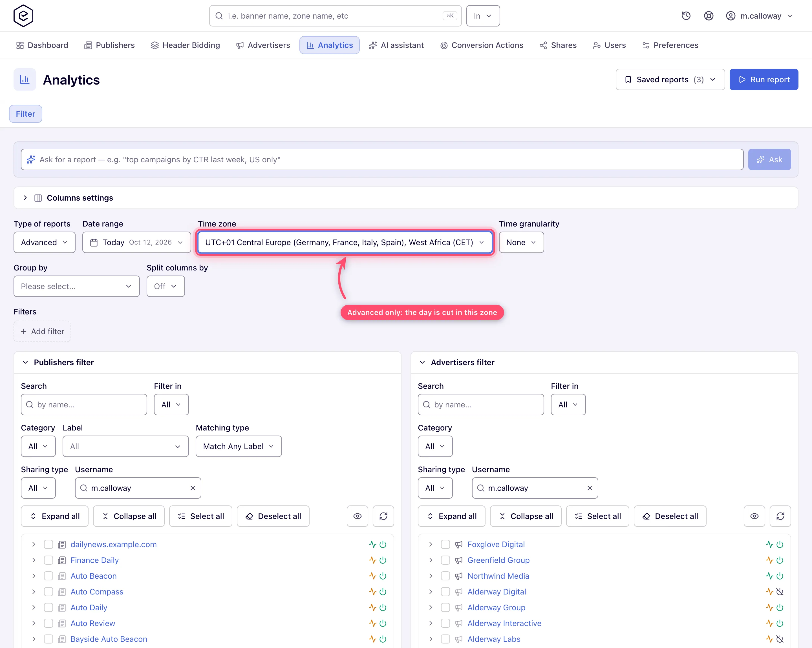Open the history clock icon in the header

686,16
